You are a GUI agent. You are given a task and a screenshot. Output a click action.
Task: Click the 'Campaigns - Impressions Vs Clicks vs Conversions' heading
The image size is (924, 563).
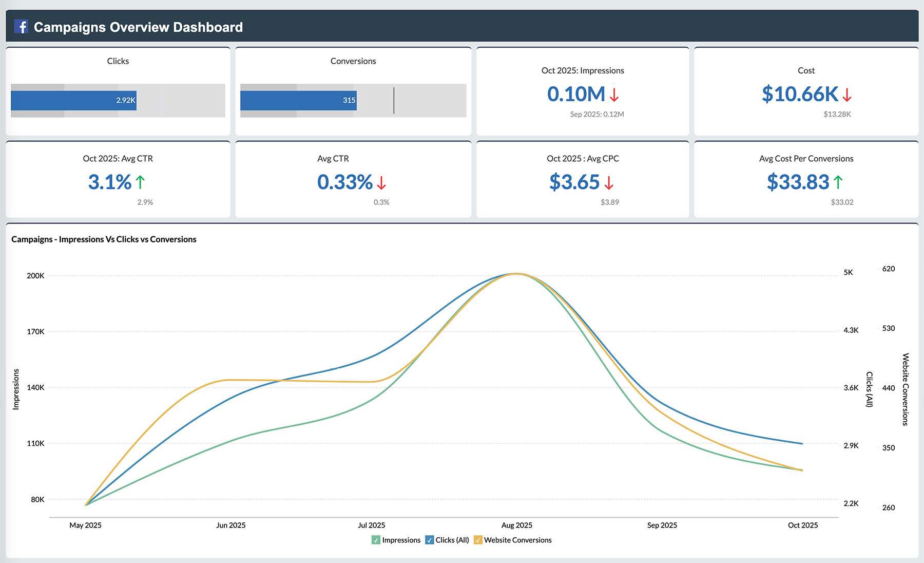click(104, 239)
